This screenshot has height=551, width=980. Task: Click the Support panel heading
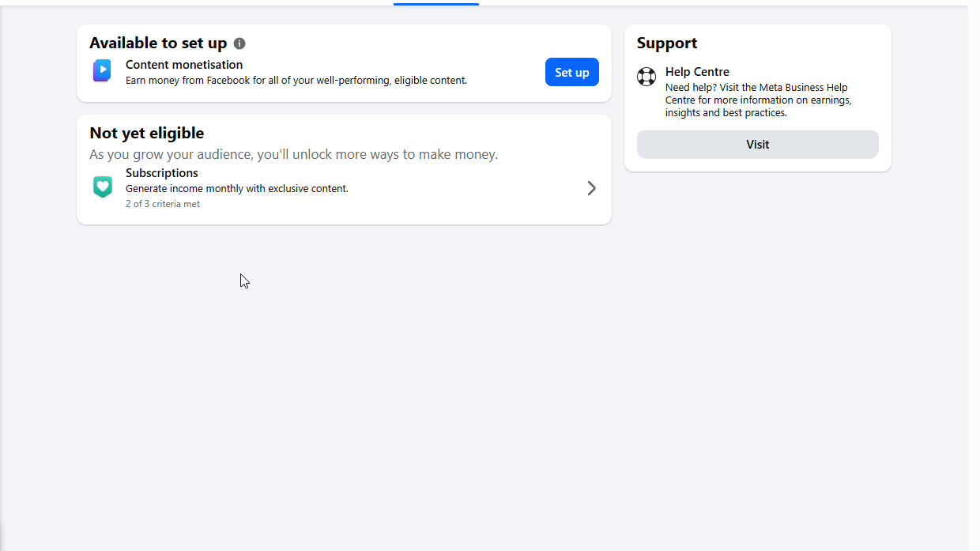point(667,43)
